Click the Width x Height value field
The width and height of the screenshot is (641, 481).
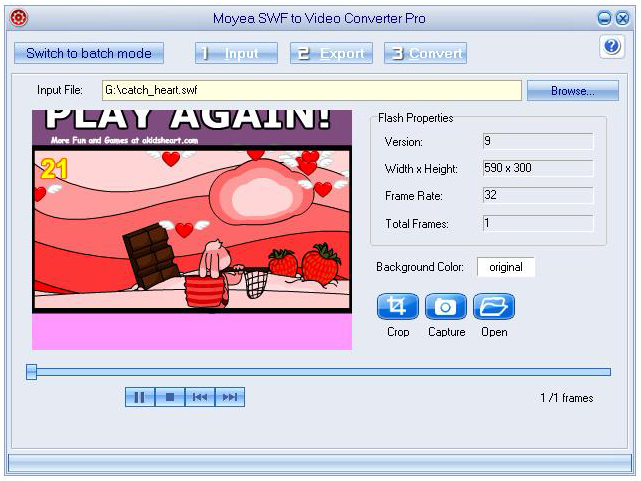click(x=538, y=168)
